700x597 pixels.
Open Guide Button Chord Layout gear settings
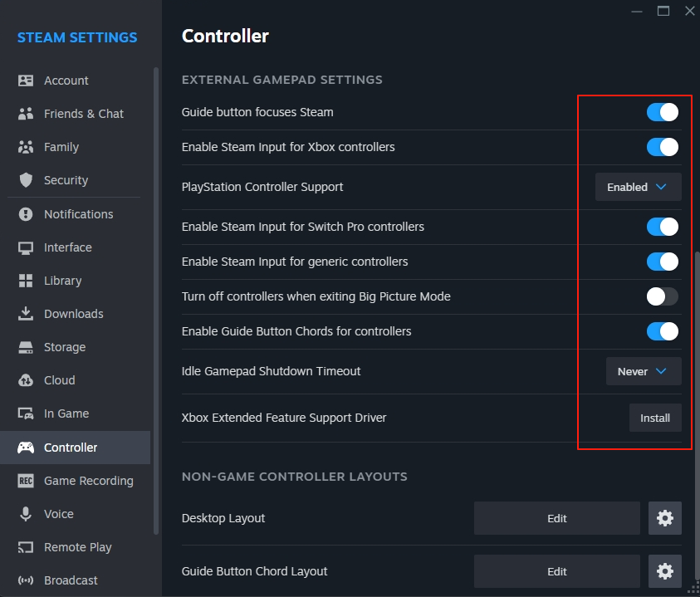tap(665, 571)
